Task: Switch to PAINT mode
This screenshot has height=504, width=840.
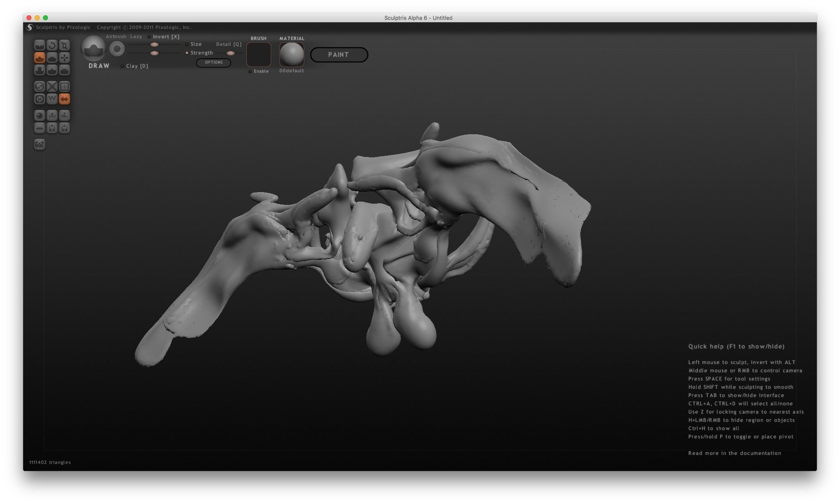Action: pos(339,55)
